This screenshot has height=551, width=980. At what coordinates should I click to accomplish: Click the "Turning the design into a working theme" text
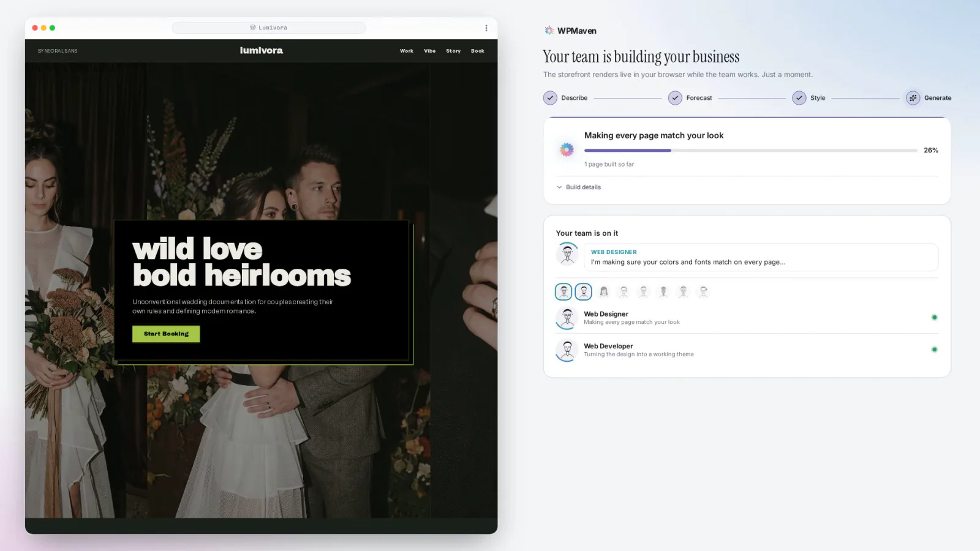639,354
